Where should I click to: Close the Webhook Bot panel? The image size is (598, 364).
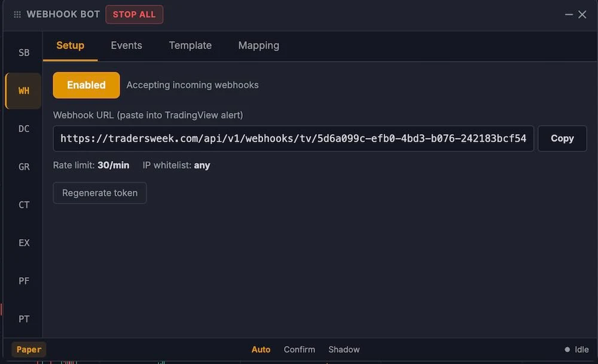point(582,14)
